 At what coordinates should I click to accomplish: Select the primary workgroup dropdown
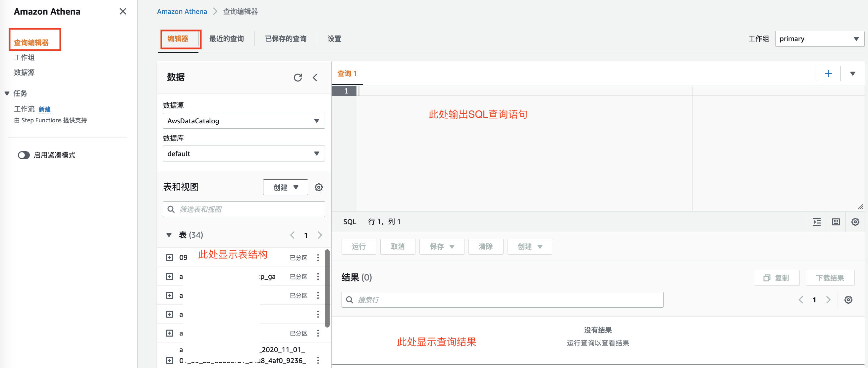pos(819,39)
